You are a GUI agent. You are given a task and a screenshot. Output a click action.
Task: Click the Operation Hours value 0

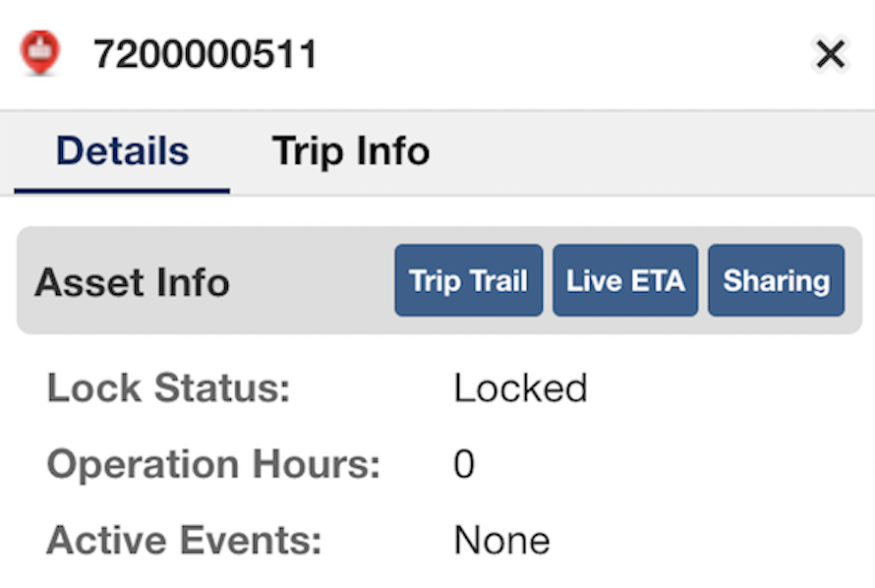(x=464, y=463)
